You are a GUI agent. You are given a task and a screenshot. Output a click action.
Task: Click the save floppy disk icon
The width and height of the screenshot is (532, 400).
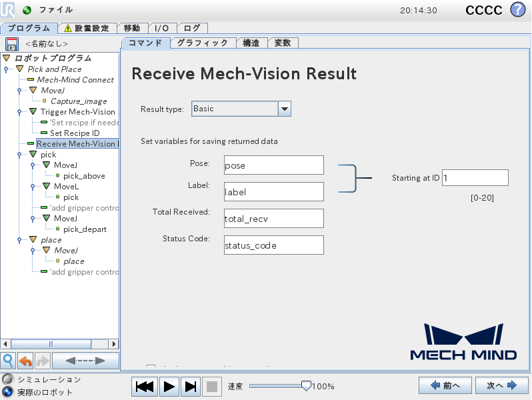(11, 44)
